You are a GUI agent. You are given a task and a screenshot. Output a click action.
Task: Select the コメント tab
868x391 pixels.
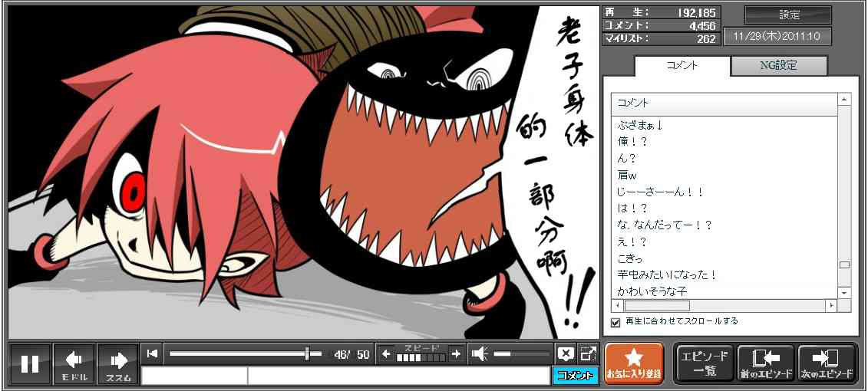point(681,66)
